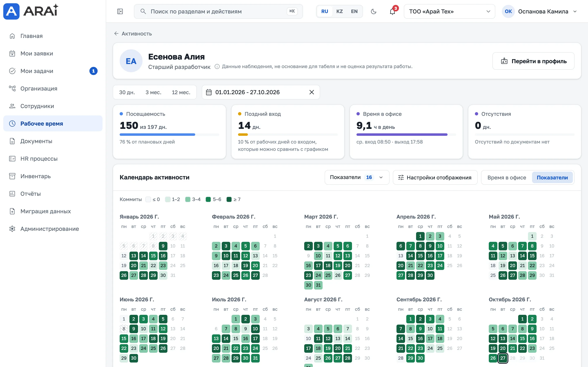Switch language to KZ

pyautogui.click(x=340, y=11)
